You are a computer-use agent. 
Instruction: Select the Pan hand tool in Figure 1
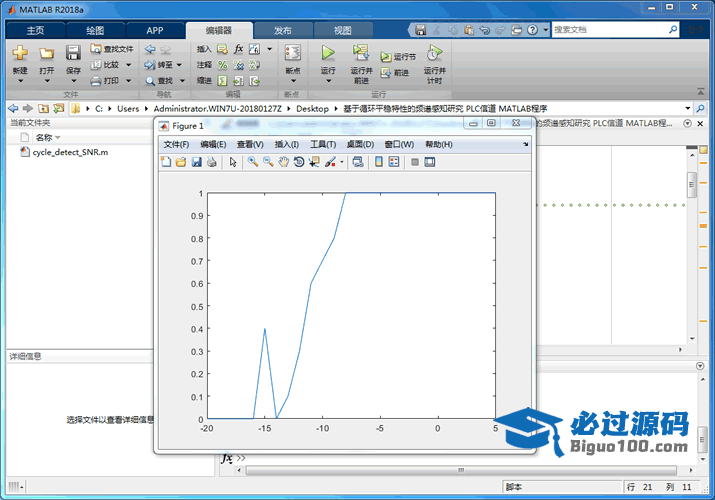click(284, 162)
